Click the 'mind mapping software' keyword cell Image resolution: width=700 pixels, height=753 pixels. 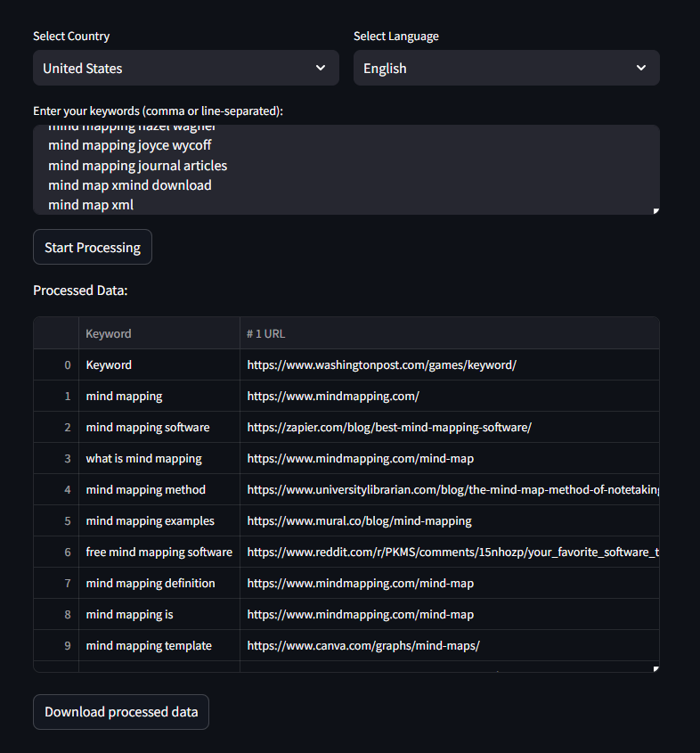148,427
